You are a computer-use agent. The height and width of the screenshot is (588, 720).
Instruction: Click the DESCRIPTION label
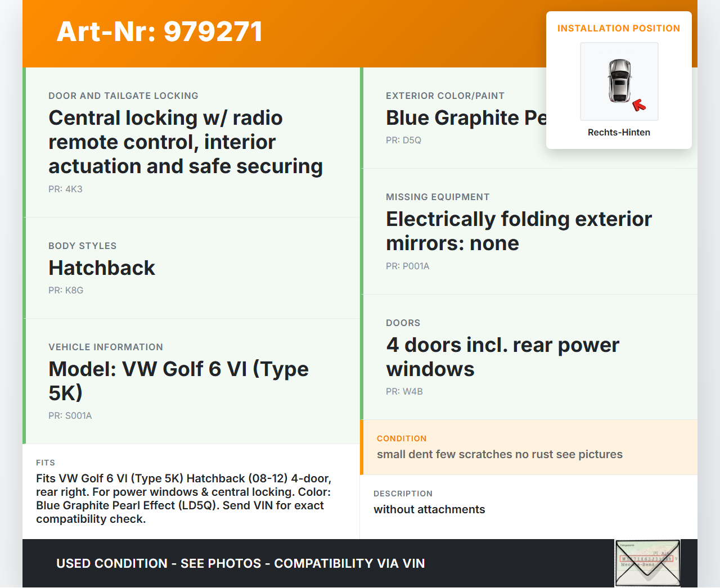coord(403,494)
